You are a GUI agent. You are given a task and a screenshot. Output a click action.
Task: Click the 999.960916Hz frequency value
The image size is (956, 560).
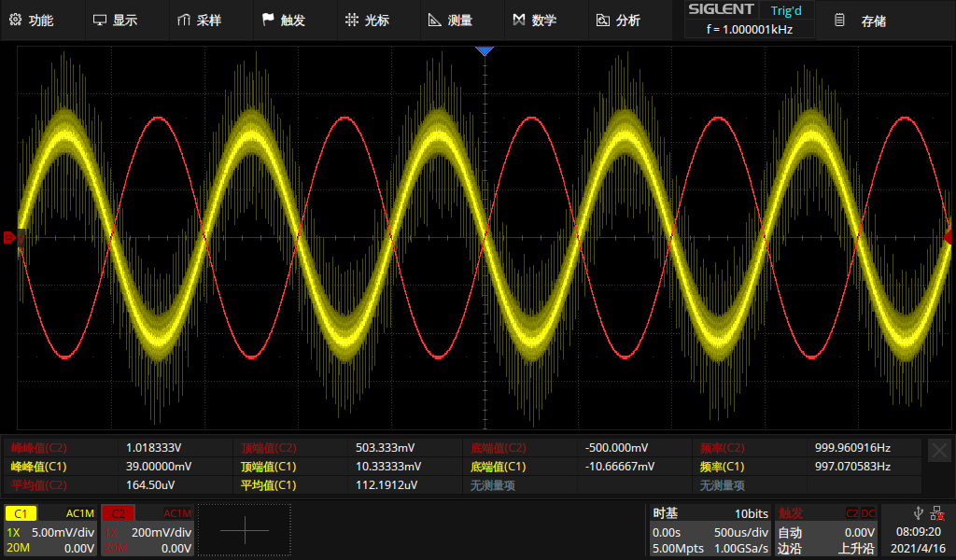(852, 448)
